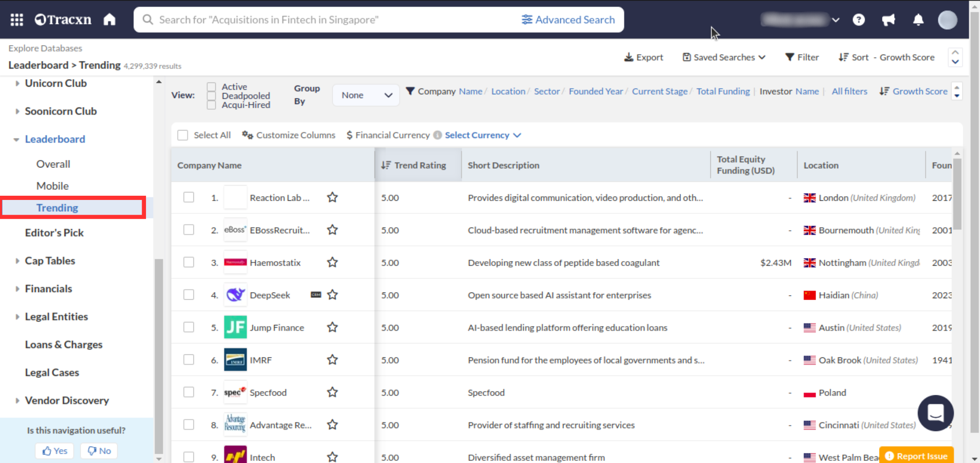The width and height of the screenshot is (980, 463).
Task: Select Editor's Pick in sidebar
Action: click(54, 233)
